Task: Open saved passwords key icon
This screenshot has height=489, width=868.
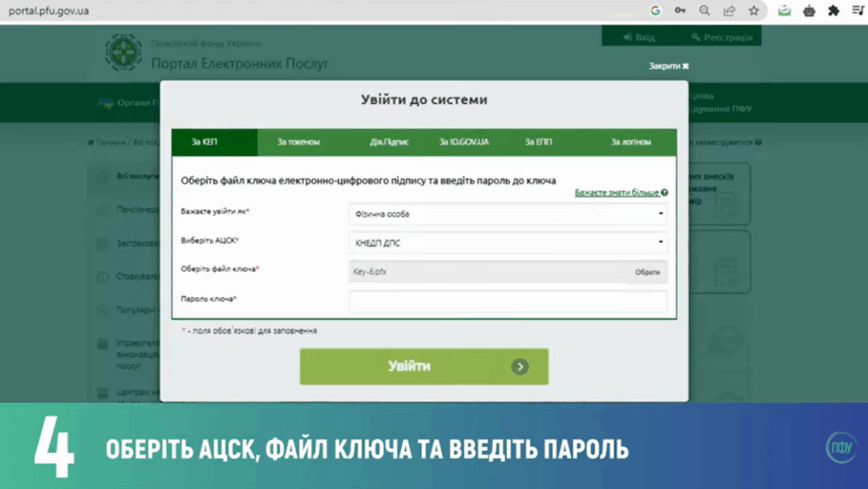Action: [x=680, y=11]
